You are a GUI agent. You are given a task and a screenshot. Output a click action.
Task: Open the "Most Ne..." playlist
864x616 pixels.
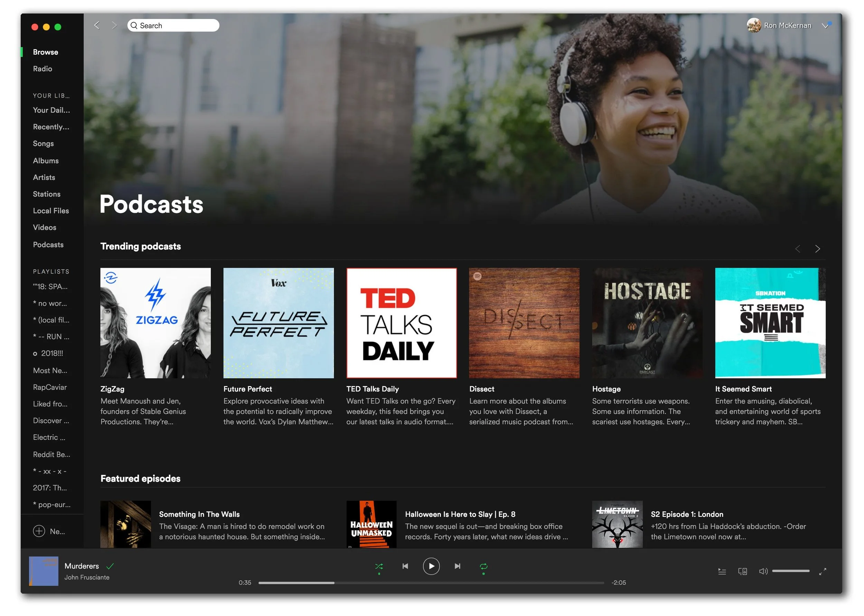coord(50,371)
